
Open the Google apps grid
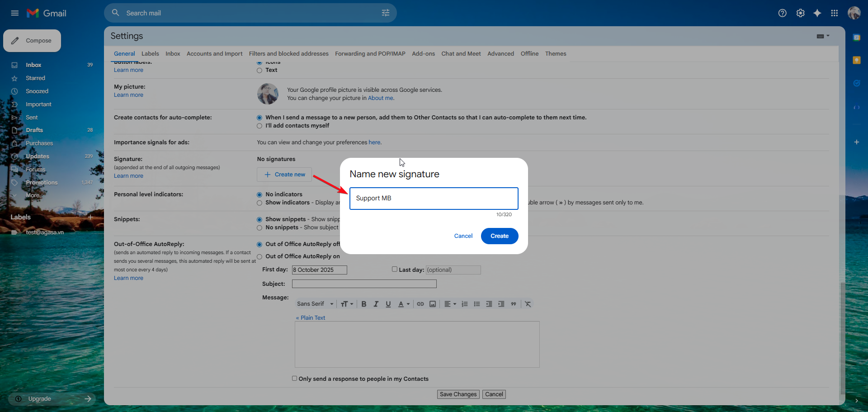tap(834, 13)
